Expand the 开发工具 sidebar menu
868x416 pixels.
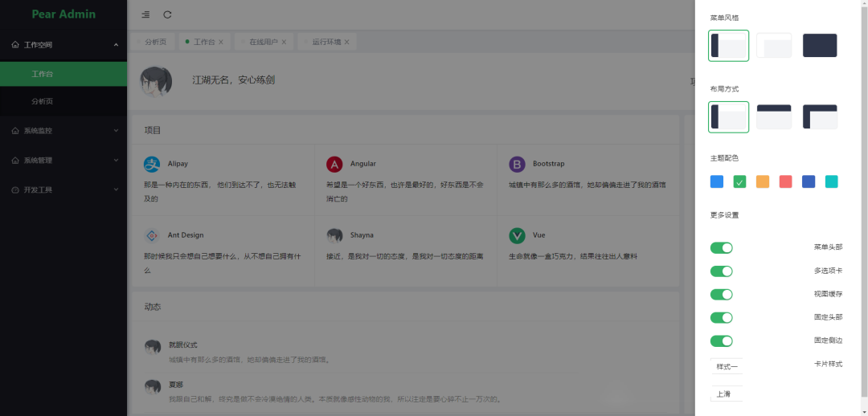63,190
